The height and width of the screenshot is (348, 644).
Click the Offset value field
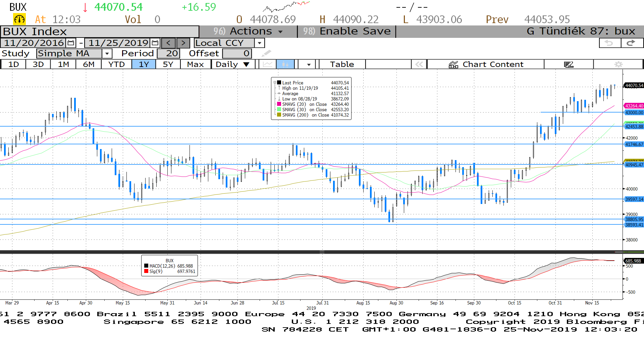point(237,53)
